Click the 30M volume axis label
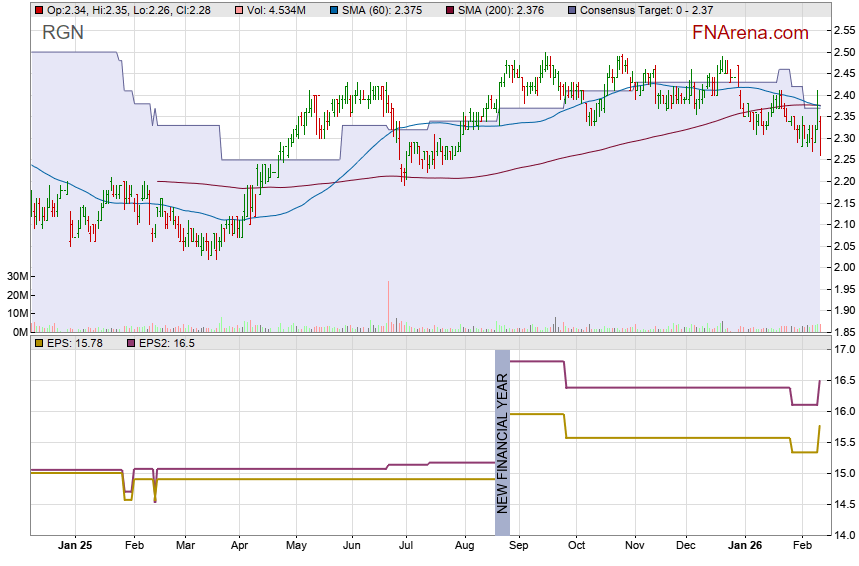Viewport: 859px width, 566px height. (16, 276)
